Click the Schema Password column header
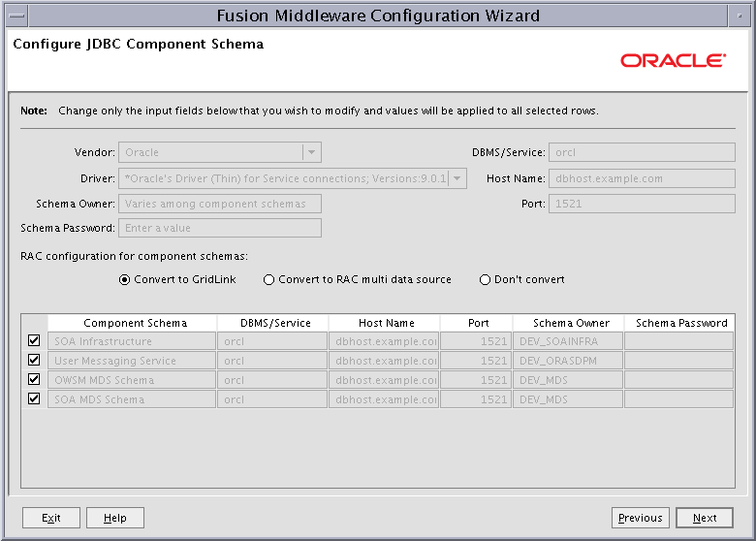Image resolution: width=756 pixels, height=541 pixels. 679,323
